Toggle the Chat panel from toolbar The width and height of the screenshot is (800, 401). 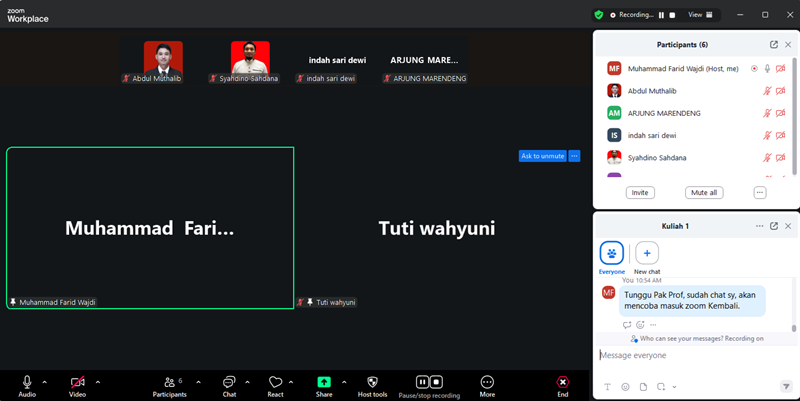[x=229, y=386]
